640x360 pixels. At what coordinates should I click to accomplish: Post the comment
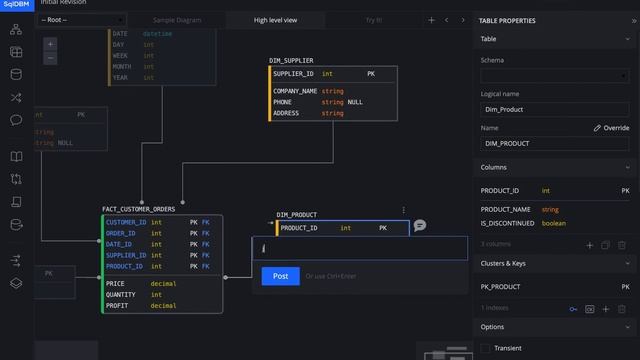[x=280, y=276]
